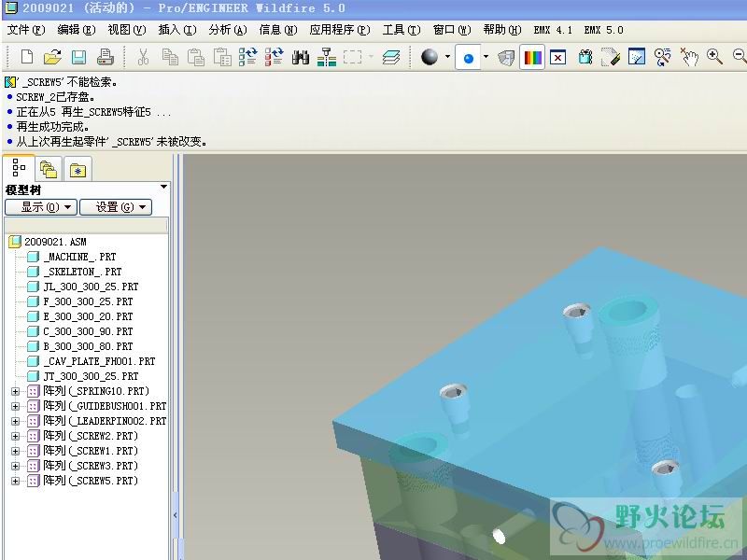
Task: Open dropdown arrow next to gray sphere
Action: 448,57
